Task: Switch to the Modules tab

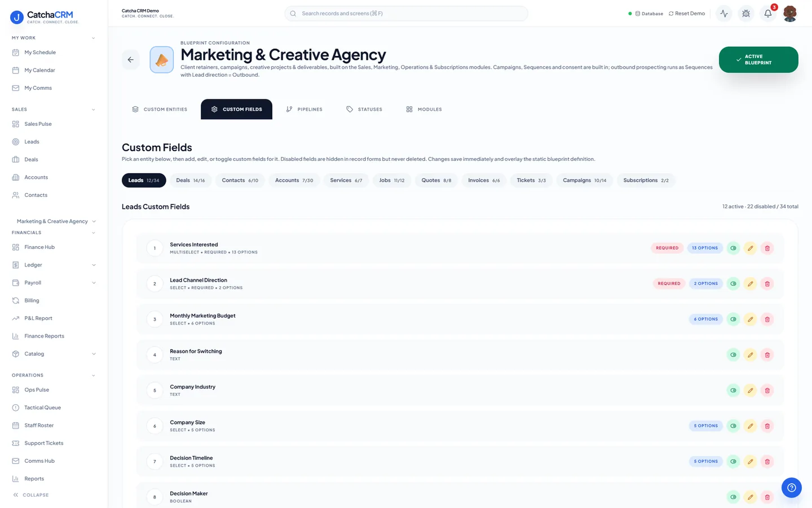Action: click(424, 110)
